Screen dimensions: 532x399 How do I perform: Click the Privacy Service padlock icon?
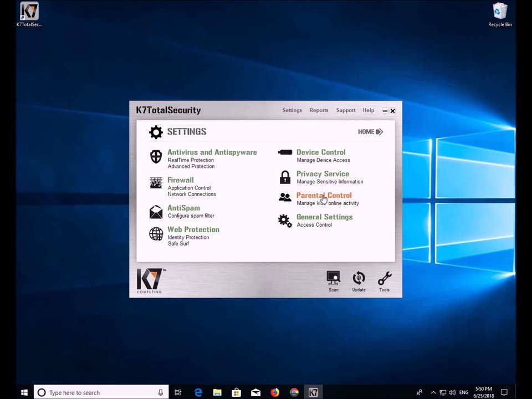pos(285,177)
